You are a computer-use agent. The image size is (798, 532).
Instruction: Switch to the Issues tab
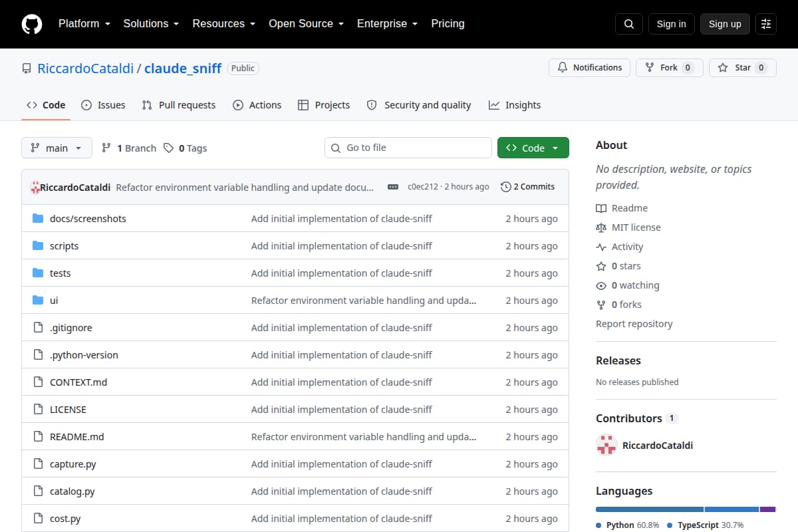pos(103,105)
